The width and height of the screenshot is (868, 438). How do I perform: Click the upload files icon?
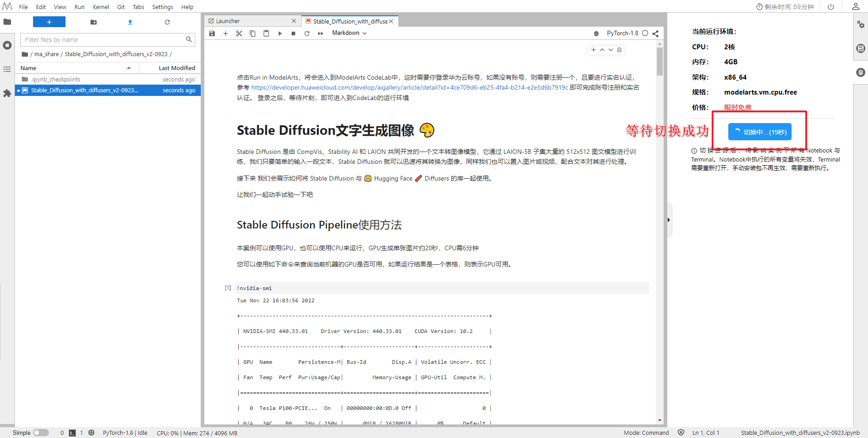[x=130, y=22]
